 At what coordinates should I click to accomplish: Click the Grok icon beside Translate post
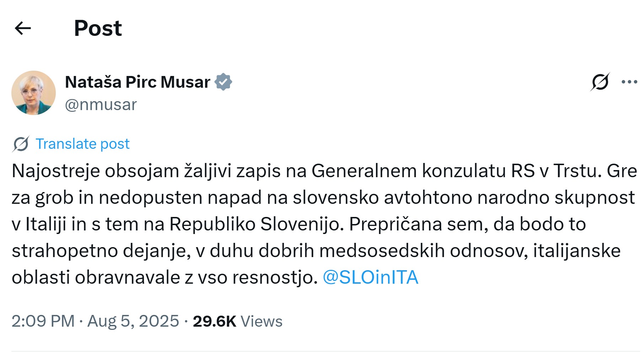(21, 144)
